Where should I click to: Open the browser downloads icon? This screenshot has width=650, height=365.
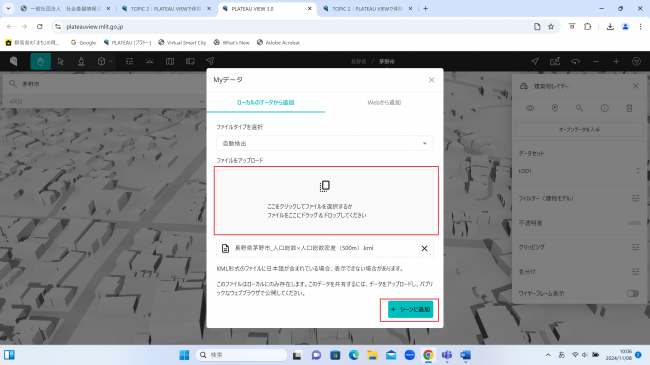[x=610, y=27]
